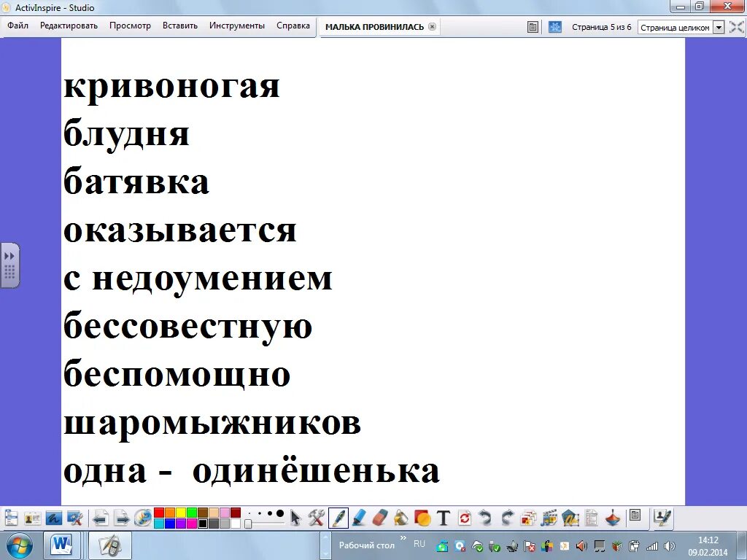This screenshot has width=747, height=560.
Task: Open the Windows Start button
Action: click(19, 545)
